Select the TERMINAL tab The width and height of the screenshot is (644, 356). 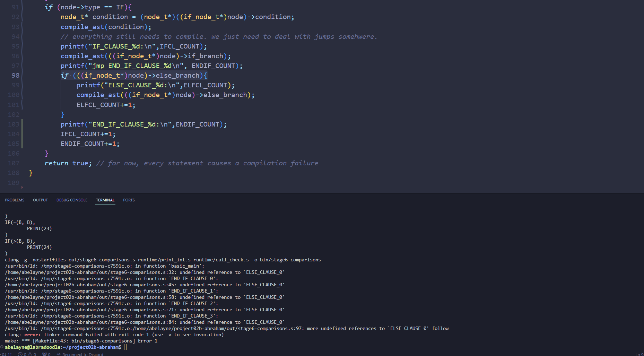tap(105, 200)
